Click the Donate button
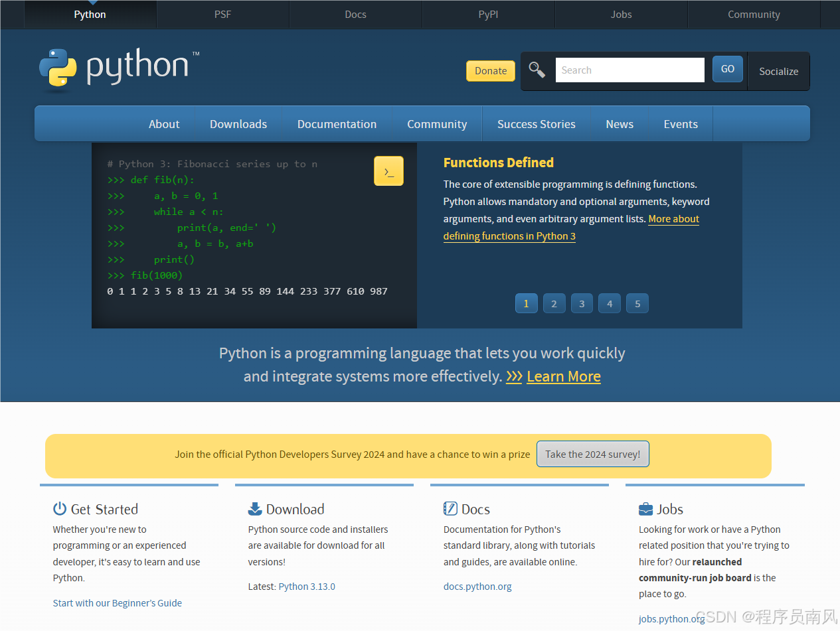The height and width of the screenshot is (631, 840). tap(491, 71)
